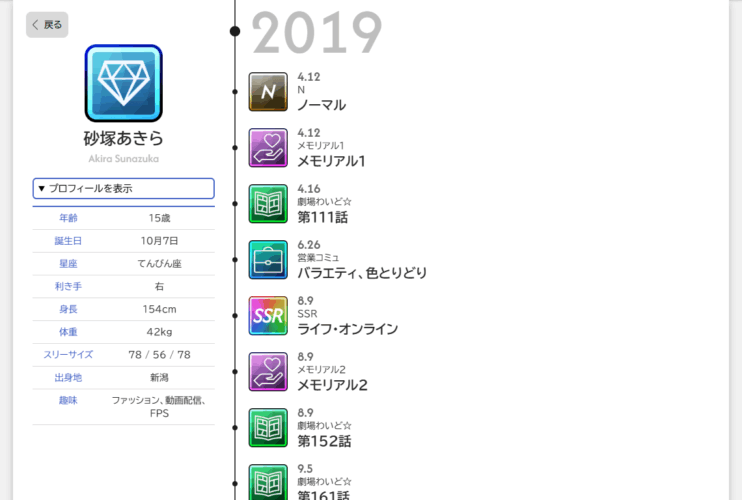The width and height of the screenshot is (742, 500).
Task: Open the 第161話 comic book icon
Action: click(268, 482)
